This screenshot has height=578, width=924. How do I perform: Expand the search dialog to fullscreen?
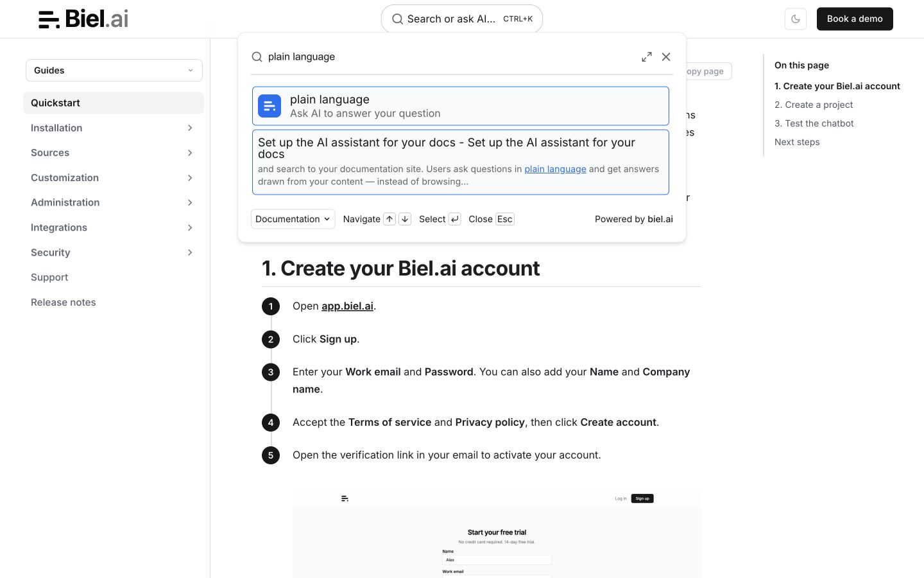(x=647, y=57)
